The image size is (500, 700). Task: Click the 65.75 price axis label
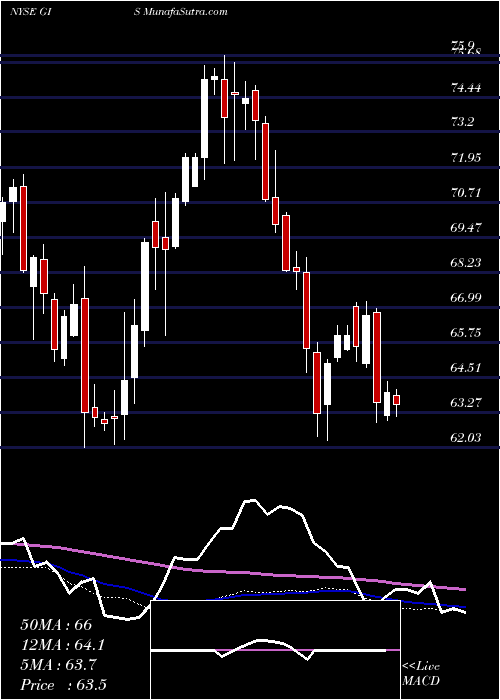point(466,333)
